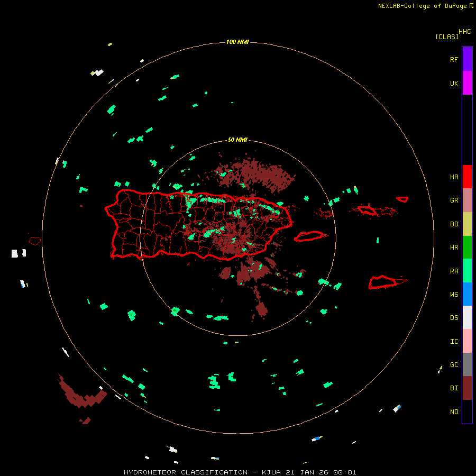The height and width of the screenshot is (476, 476).
Task: Click the GR legend label
Action: pyautogui.click(x=454, y=200)
